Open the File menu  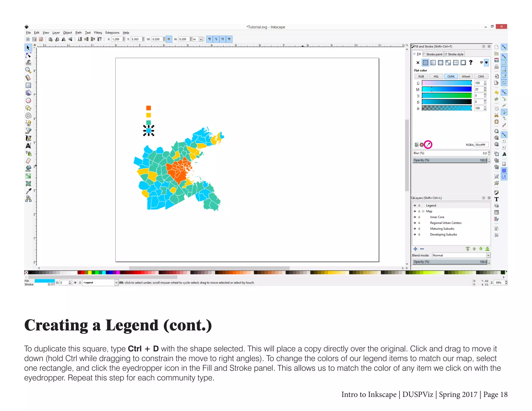pyautogui.click(x=28, y=33)
